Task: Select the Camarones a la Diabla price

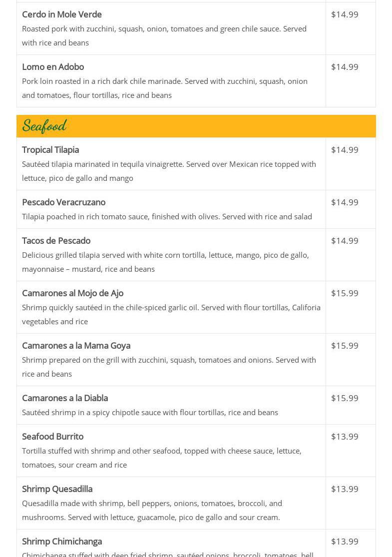Action: [x=345, y=398]
